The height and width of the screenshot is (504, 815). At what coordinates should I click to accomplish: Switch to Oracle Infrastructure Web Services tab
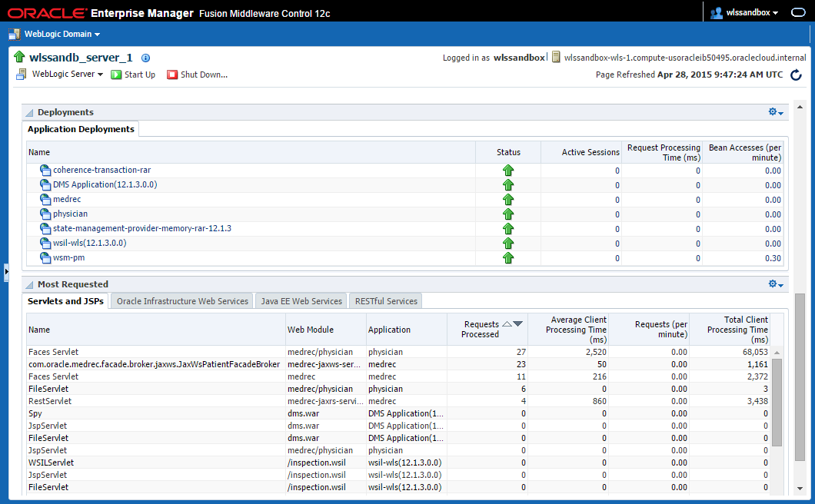[182, 301]
